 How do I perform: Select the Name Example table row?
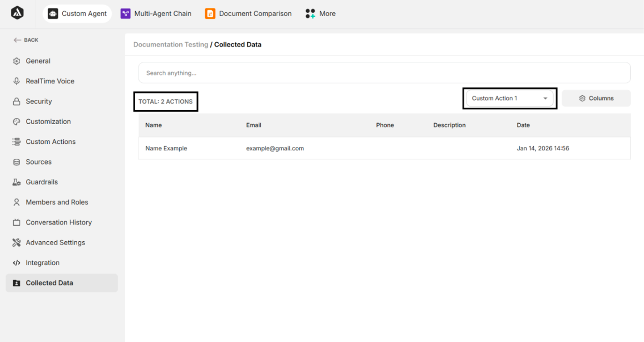384,148
